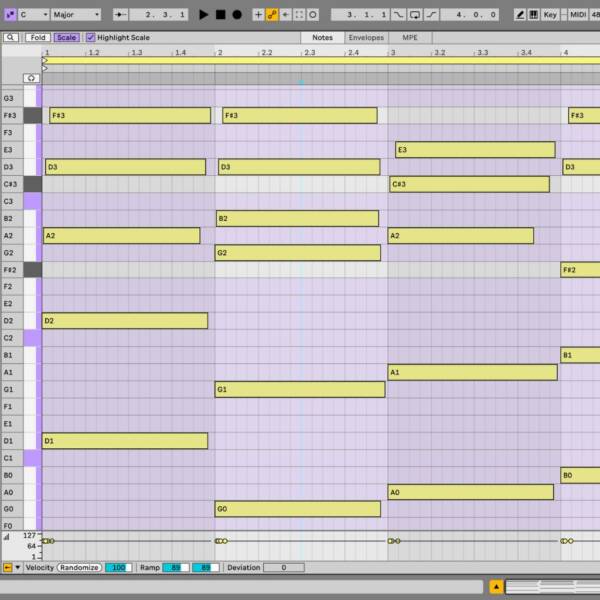Viewport: 600px width, 600px height.
Task: Click the 2. 3. 1 position field
Action: click(x=159, y=15)
